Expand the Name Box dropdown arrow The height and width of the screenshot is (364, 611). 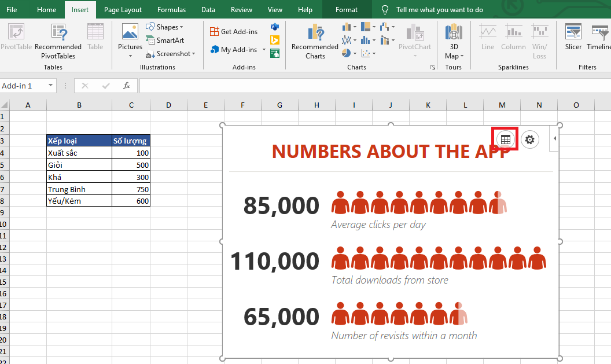(x=51, y=86)
